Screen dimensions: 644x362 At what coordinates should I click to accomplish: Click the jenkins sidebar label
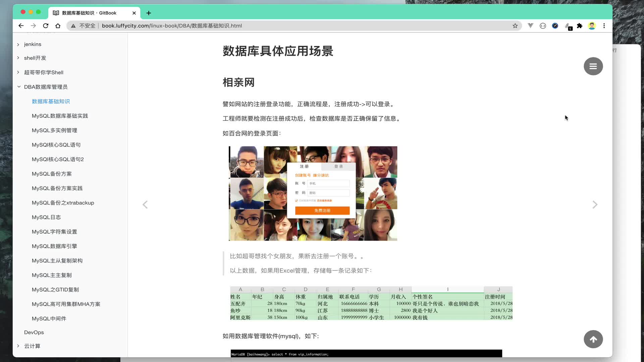point(33,44)
